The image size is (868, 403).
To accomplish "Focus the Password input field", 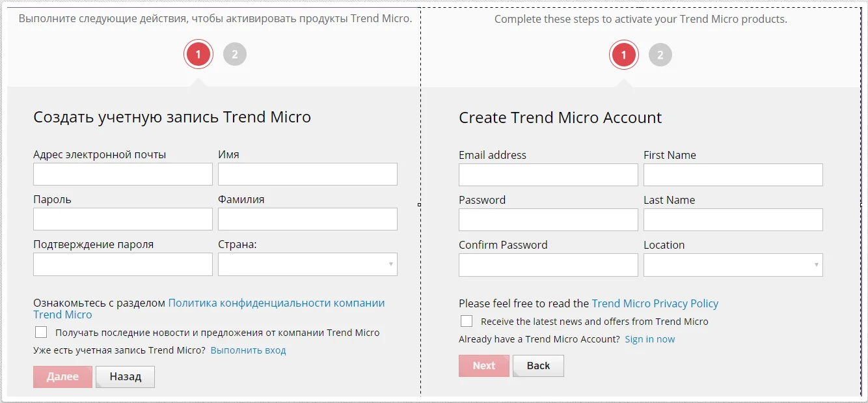I will click(549, 220).
